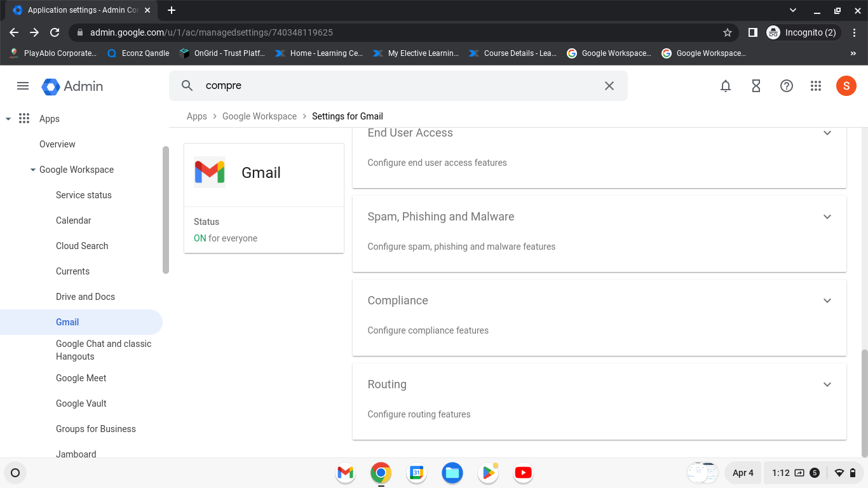The height and width of the screenshot is (488, 868).
Task: Show more bookmarks chevron
Action: [x=853, y=53]
